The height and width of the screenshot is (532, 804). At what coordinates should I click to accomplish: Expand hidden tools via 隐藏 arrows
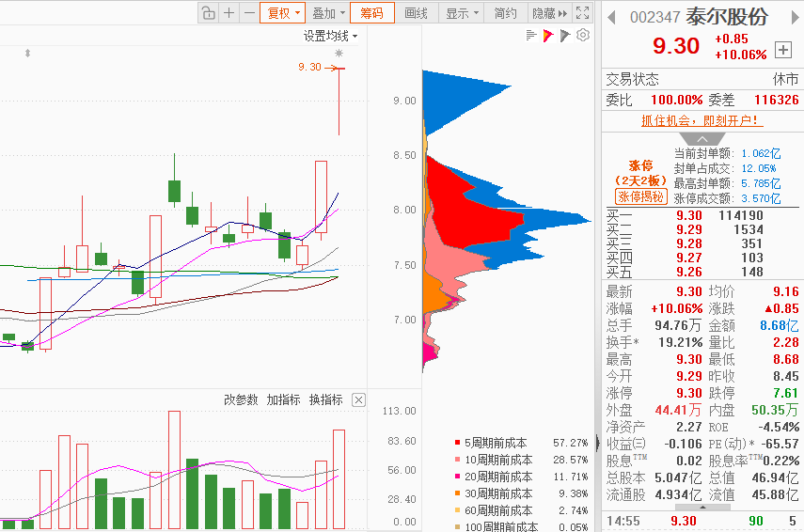click(550, 13)
